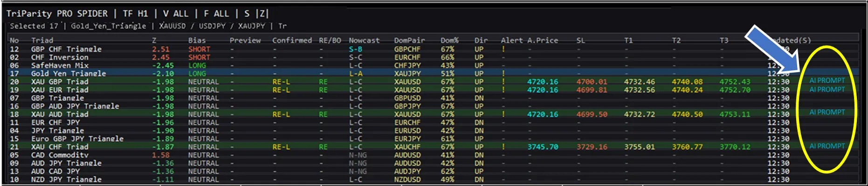The image size is (868, 186).
Task: Click the alert exclamation icon for GBP CHF Triangle
Action: point(503,49)
